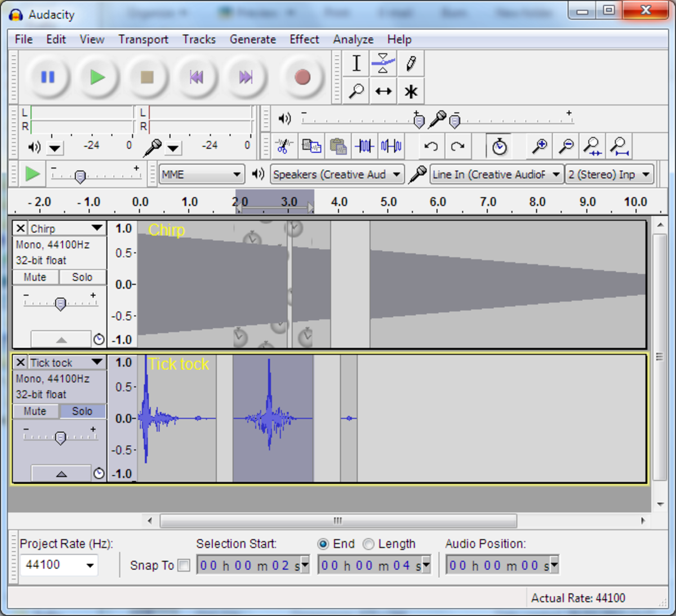The image size is (676, 616).
Task: Enable Snap To
Action: pyautogui.click(x=184, y=565)
